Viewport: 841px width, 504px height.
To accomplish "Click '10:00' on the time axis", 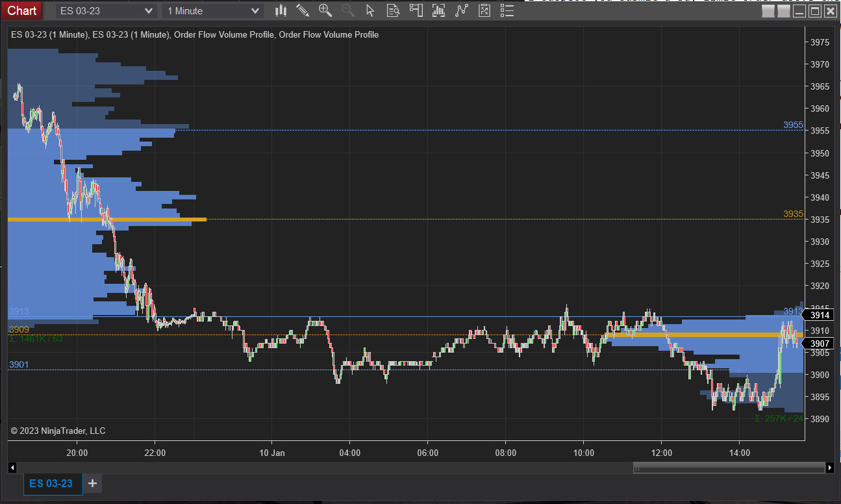I will (583, 453).
